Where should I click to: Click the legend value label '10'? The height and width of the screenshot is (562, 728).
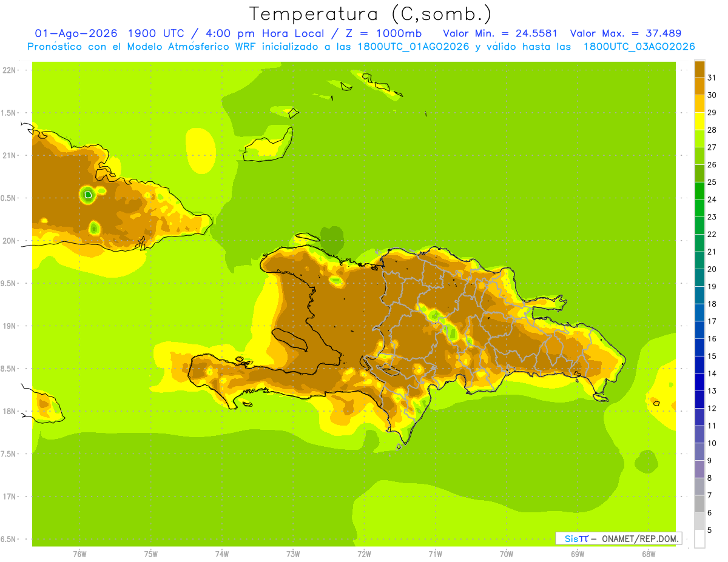712,443
